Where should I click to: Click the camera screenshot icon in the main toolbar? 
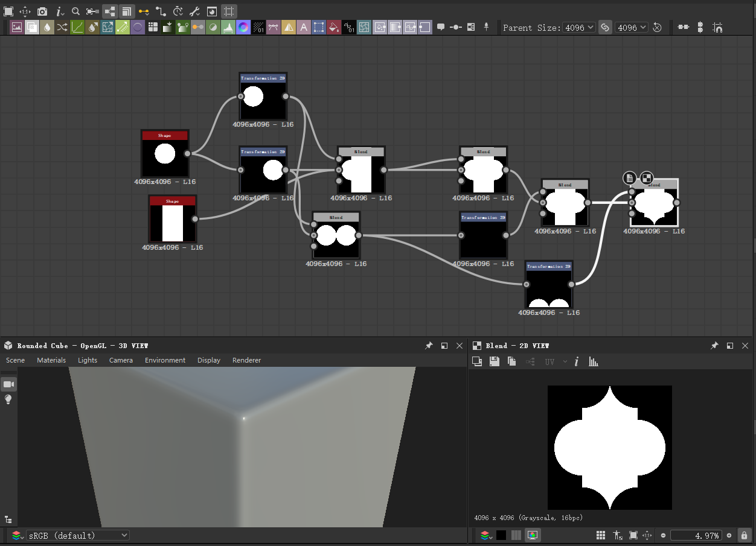[41, 11]
